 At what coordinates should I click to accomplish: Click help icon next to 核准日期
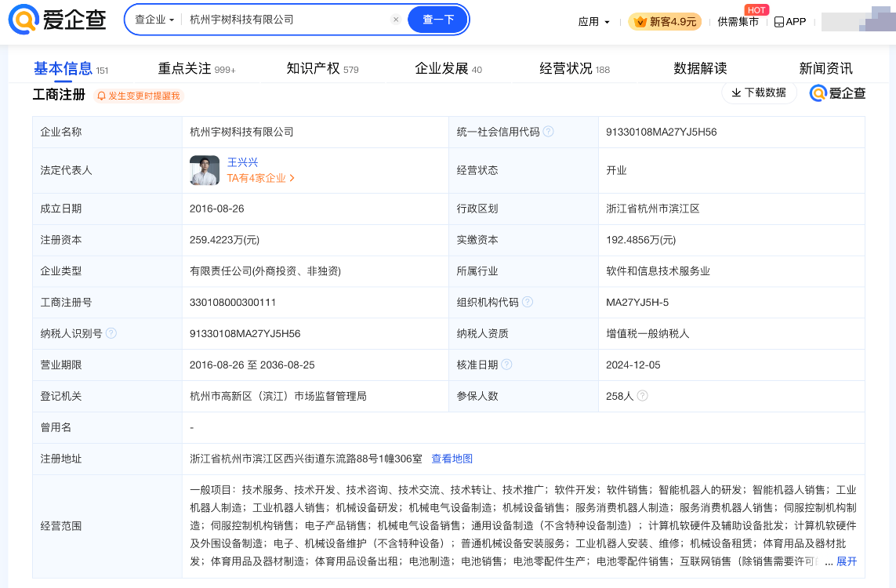(506, 365)
